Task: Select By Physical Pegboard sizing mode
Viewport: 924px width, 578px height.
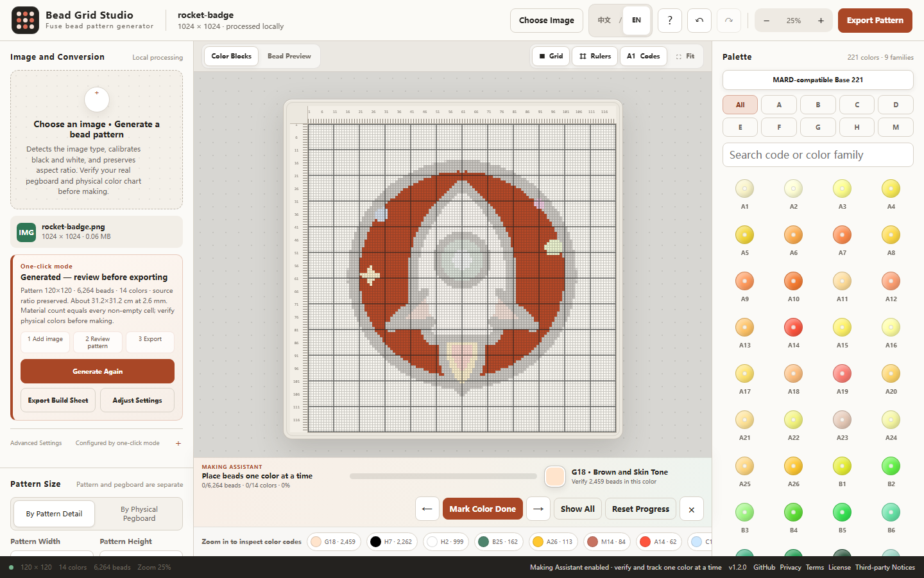Action: [139, 514]
